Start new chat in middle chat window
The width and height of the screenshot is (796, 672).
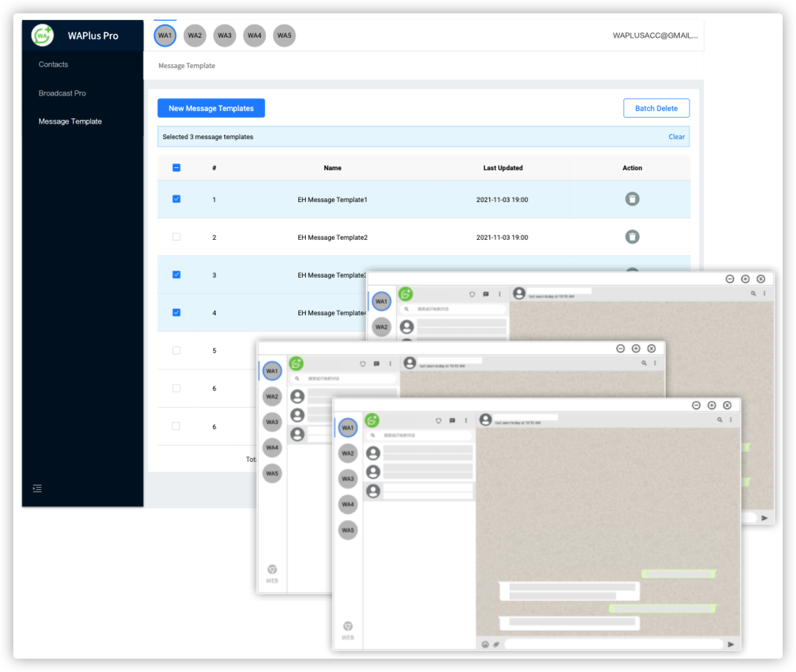[376, 363]
